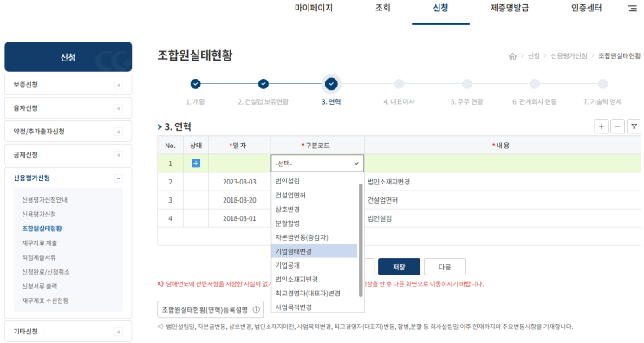Click step 2 건설업 보유현황 circle
This screenshot has height=343, width=644.
pyautogui.click(x=263, y=84)
